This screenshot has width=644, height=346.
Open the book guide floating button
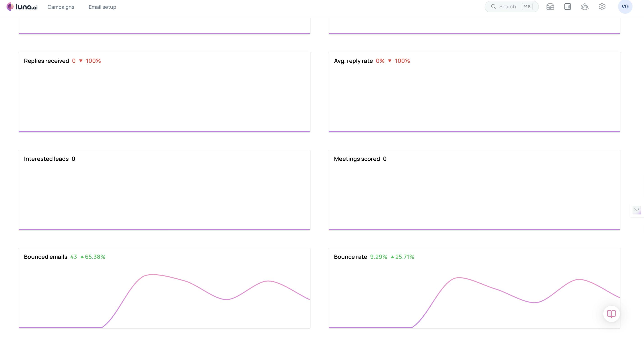tap(611, 314)
